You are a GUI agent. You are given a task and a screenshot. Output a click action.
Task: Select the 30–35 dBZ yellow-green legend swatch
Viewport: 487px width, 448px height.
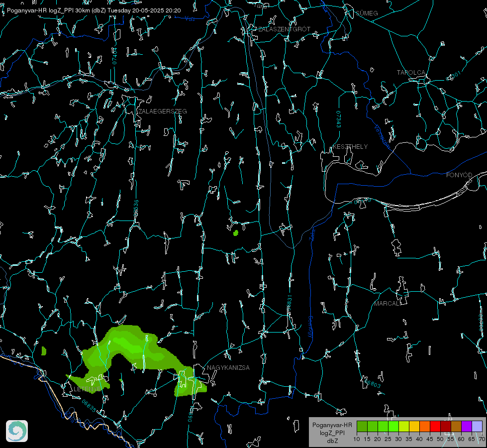[x=404, y=426]
